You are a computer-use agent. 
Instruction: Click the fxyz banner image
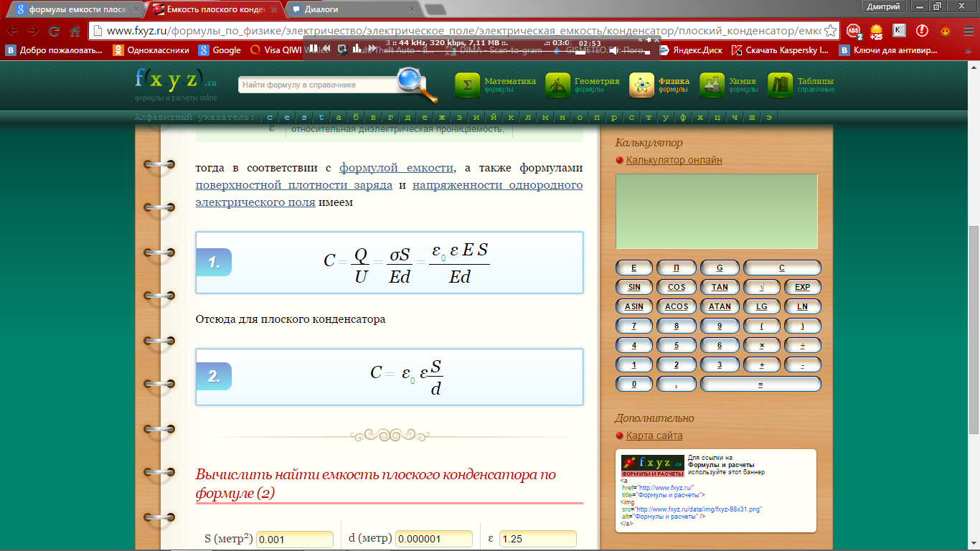(x=653, y=466)
